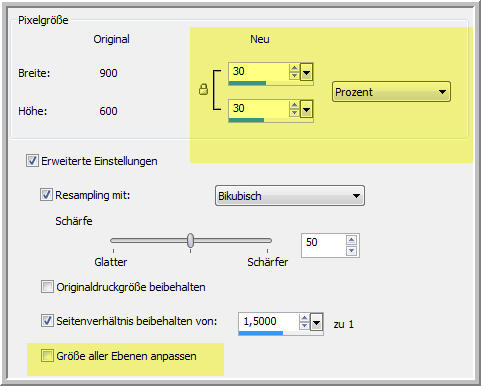Image resolution: width=481 pixels, height=386 pixels.
Task: Open height value slider dropdown arrow
Action: click(306, 109)
